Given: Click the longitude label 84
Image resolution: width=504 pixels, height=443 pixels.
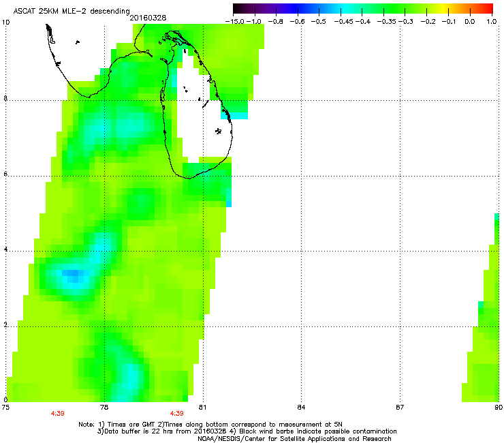Looking at the screenshot, I should pyautogui.click(x=301, y=408).
